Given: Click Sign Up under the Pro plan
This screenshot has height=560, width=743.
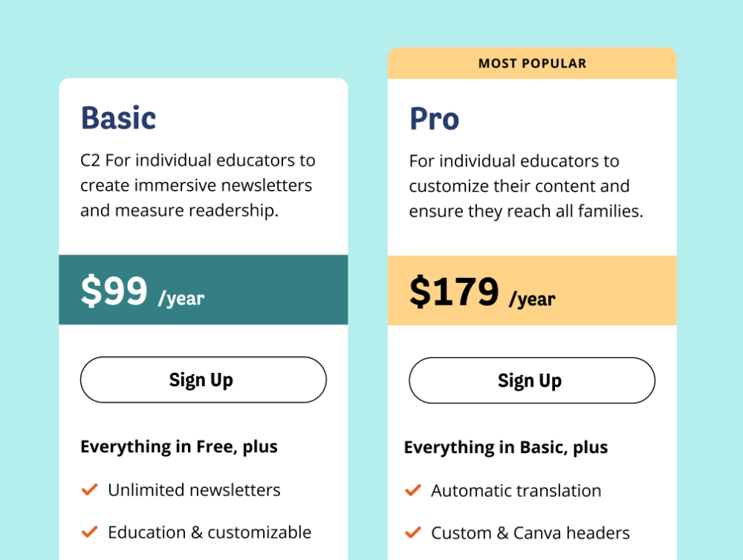Looking at the screenshot, I should coord(532,380).
